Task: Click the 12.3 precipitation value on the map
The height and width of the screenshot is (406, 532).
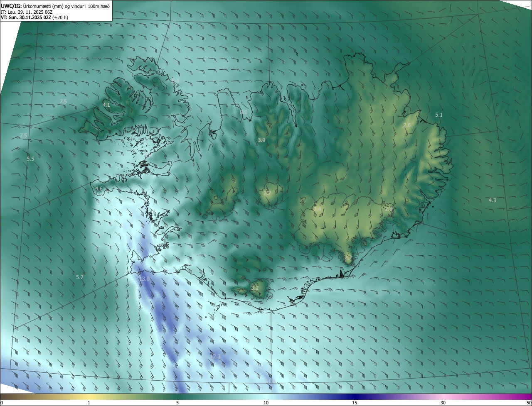Action: click(216, 356)
